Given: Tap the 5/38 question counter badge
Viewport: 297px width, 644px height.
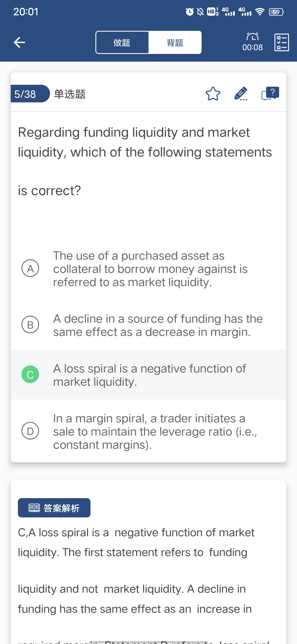Looking at the screenshot, I should tap(25, 94).
